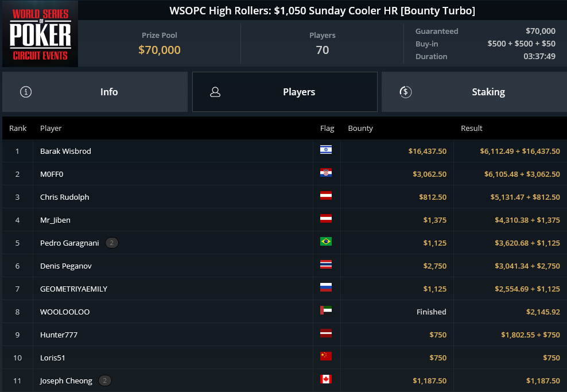Click the $70,000 prize pool amount
This screenshot has width=567, height=392.
click(x=160, y=50)
